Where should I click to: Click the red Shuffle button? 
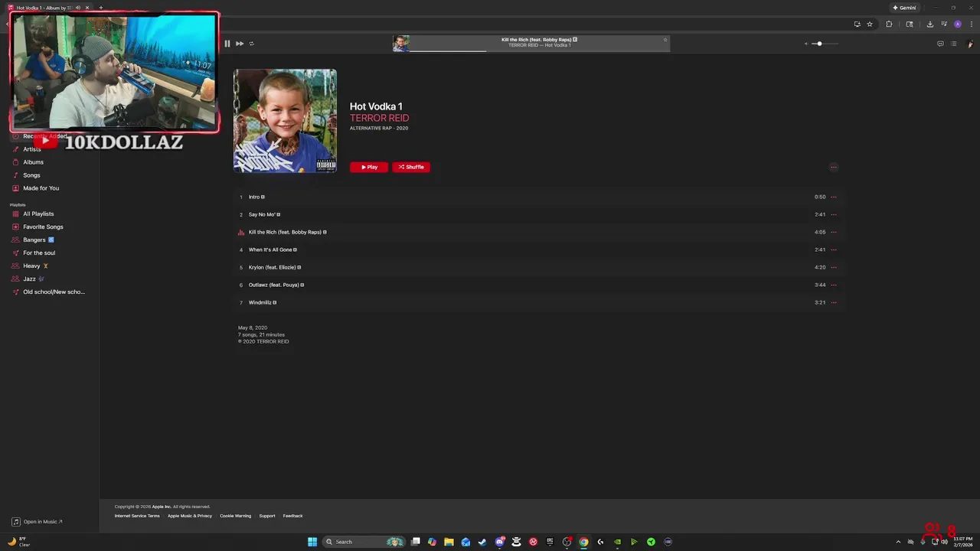point(411,167)
